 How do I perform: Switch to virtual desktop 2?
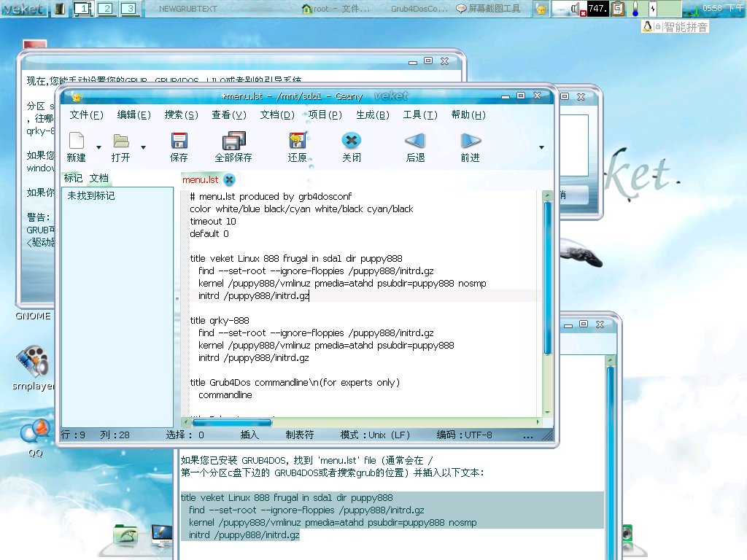[107, 9]
